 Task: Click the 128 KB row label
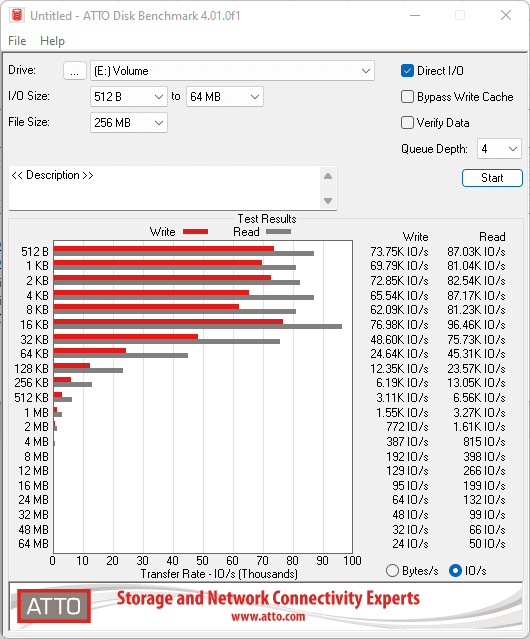31,369
